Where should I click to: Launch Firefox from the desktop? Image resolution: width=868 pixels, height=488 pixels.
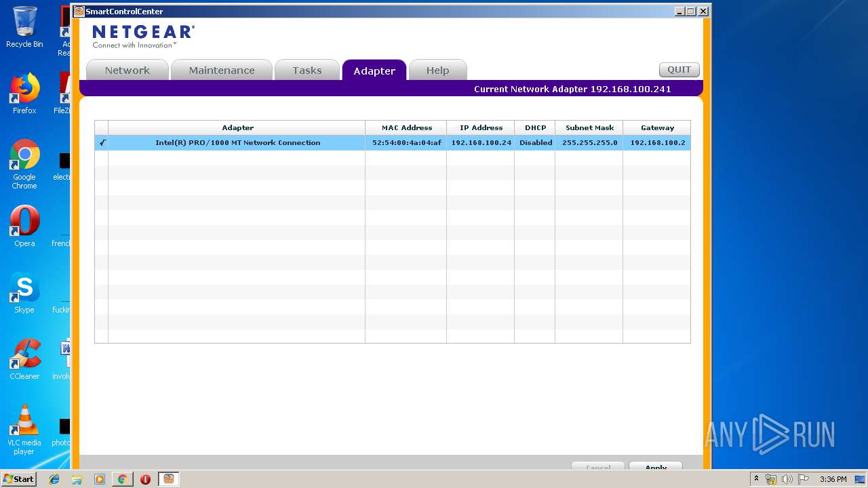tap(24, 94)
